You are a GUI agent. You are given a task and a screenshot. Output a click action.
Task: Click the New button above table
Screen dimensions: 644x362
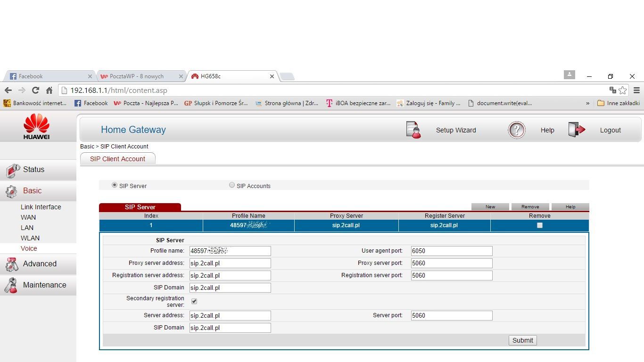coord(490,206)
